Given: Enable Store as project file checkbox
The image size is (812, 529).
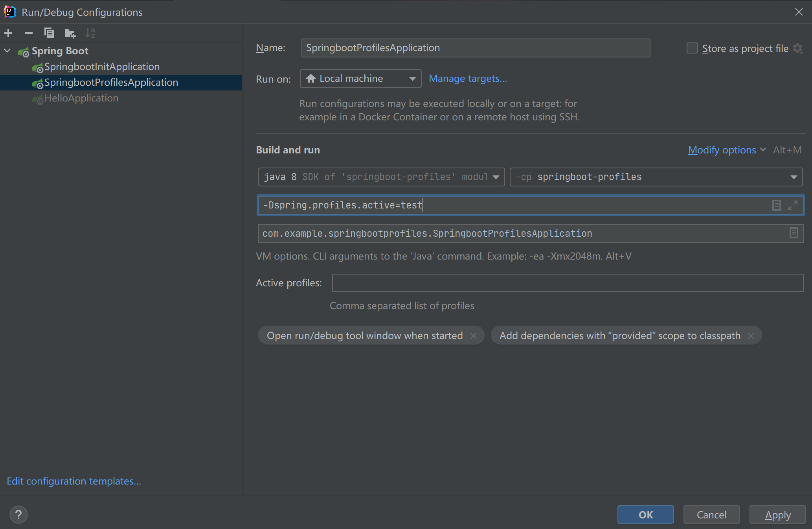Looking at the screenshot, I should coord(692,48).
